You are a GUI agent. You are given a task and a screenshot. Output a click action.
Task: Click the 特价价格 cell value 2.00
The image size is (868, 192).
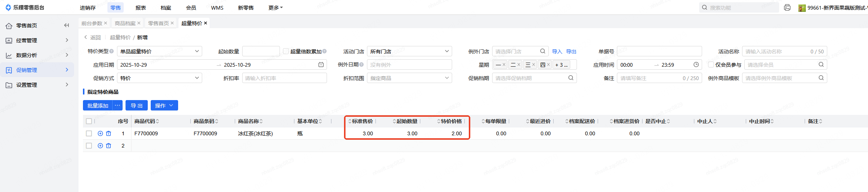click(x=457, y=133)
